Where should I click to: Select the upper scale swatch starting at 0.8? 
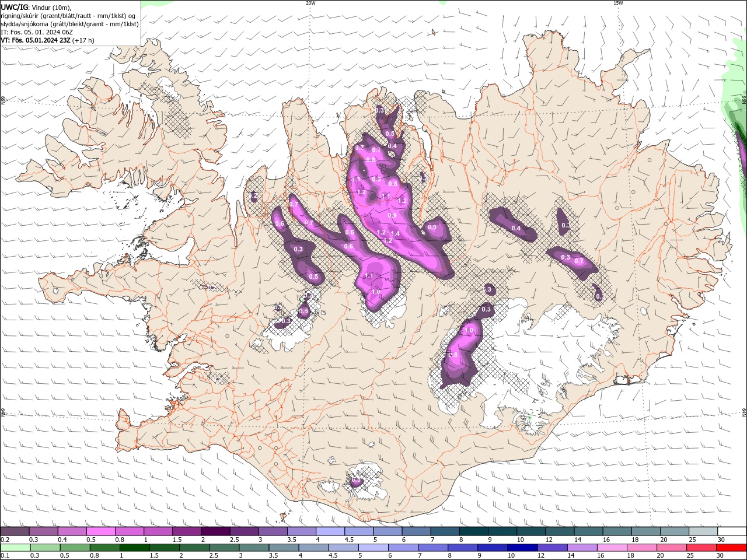coord(129,531)
